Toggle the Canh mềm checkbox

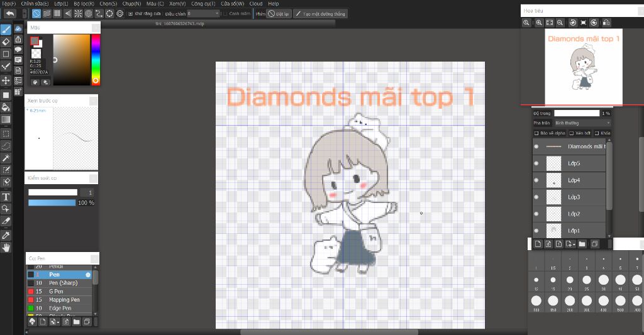click(225, 14)
